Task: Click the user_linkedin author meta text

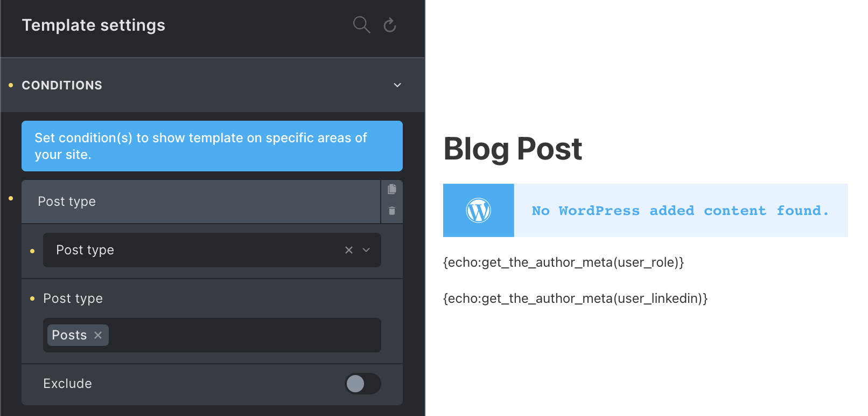Action: coord(575,299)
